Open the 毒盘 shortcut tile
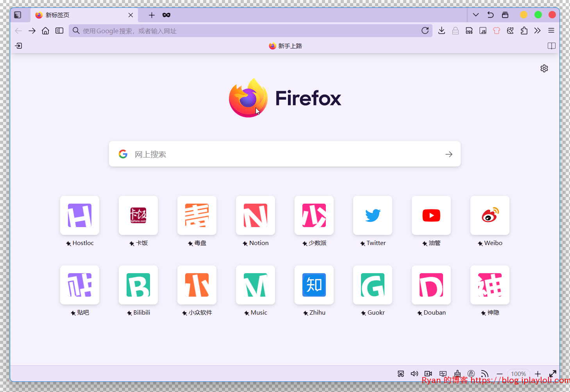 coord(197,215)
